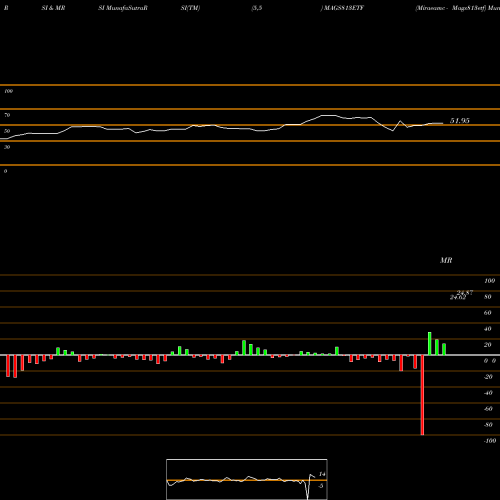
Task: Click the tallest red MR histogram bar
Action: click(x=422, y=395)
